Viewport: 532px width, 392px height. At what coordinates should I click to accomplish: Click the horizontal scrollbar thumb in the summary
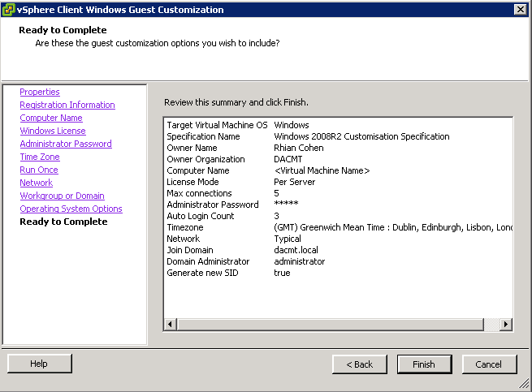pos(330,324)
